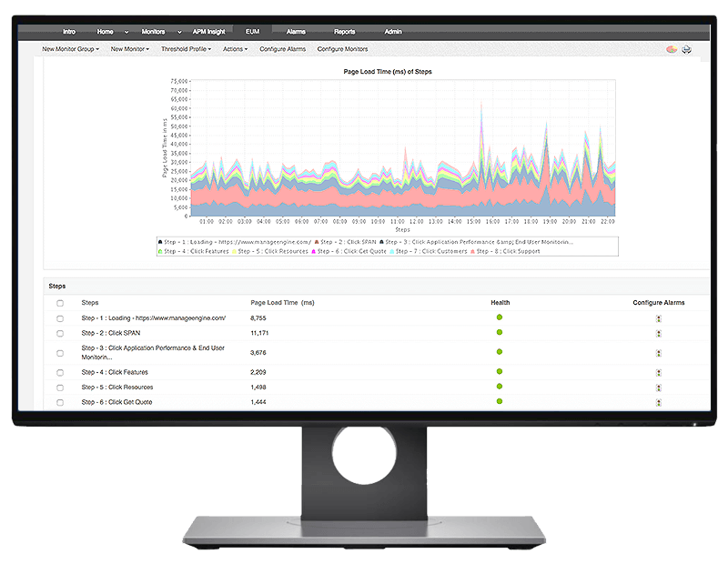
Task: Expand the Actions dropdown menu
Action: (234, 49)
